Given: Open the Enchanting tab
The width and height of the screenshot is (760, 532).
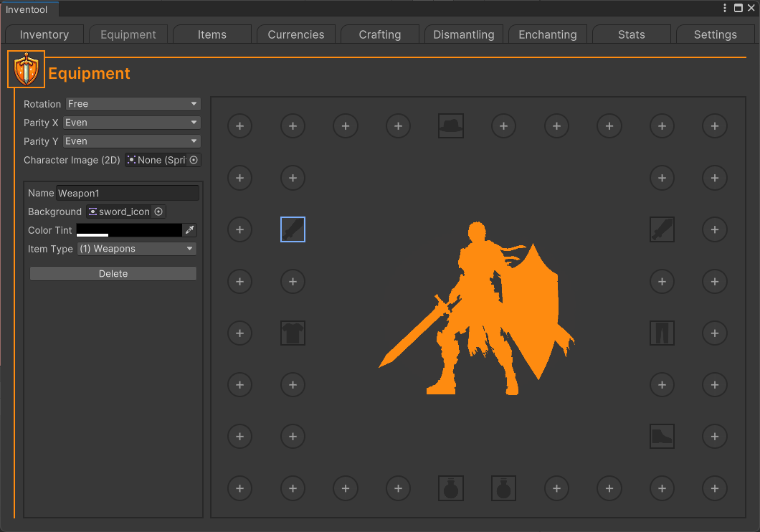Looking at the screenshot, I should pos(547,34).
